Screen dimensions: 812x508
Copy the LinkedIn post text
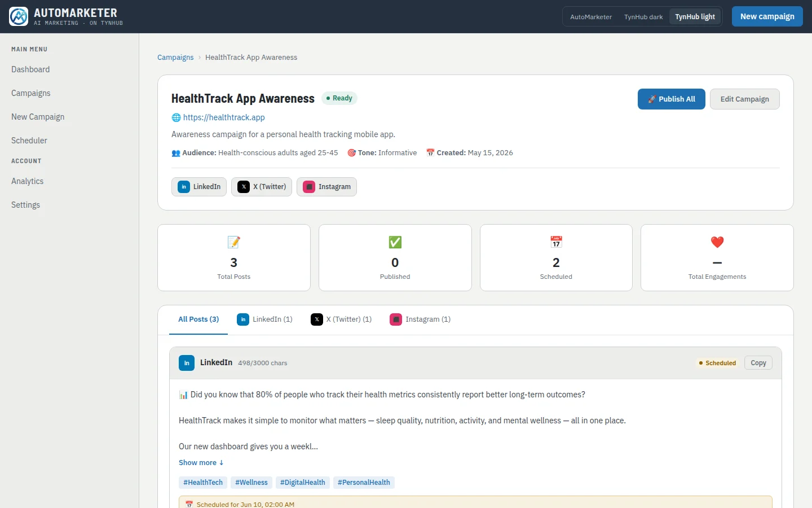[758, 363]
